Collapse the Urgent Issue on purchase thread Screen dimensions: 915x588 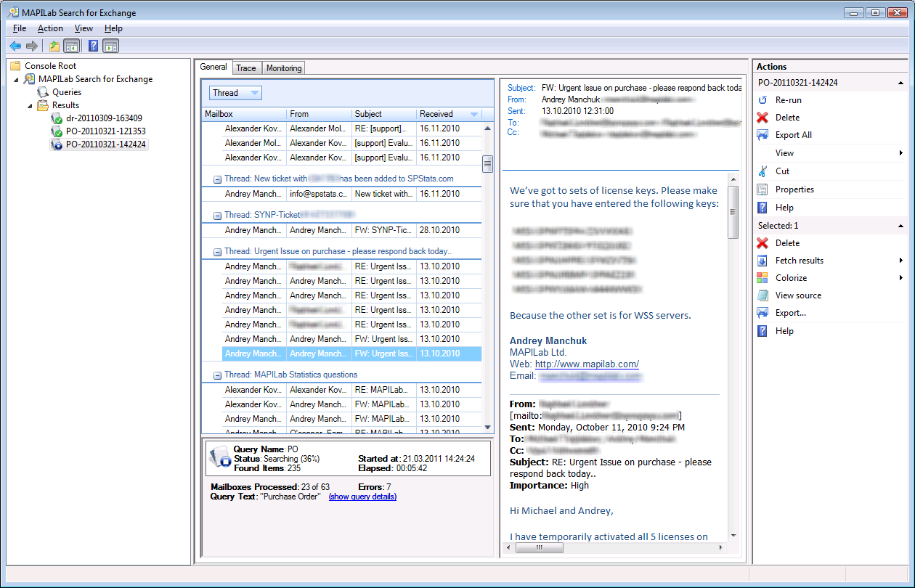217,252
